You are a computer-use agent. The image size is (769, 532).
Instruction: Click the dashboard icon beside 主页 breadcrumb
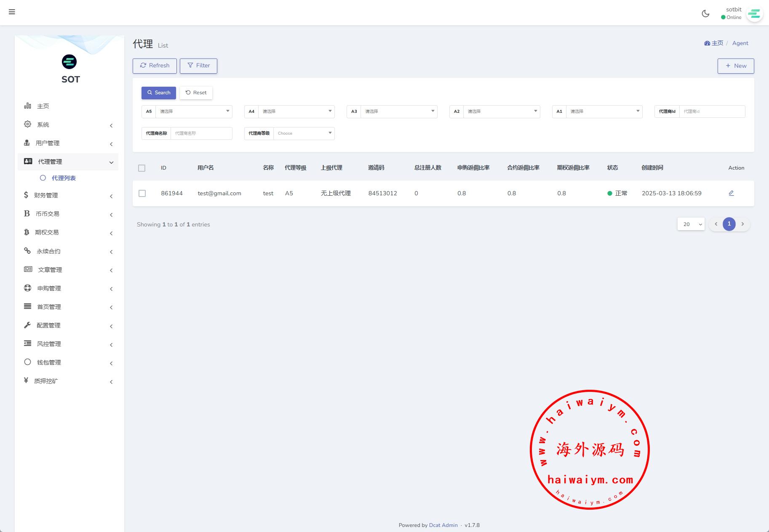click(707, 43)
